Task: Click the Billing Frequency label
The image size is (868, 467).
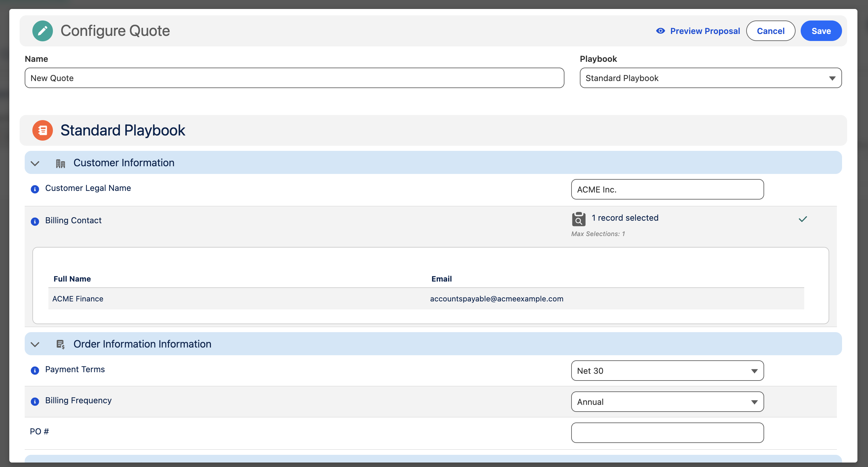Action: coord(78,400)
